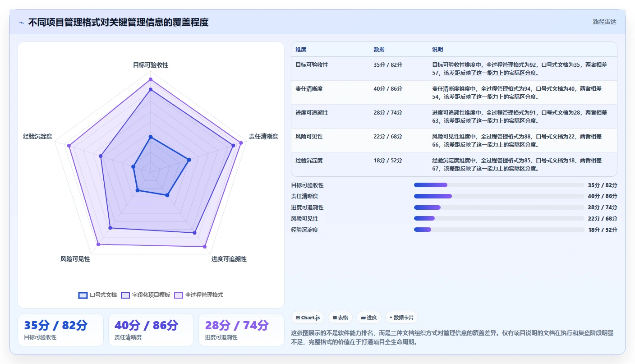635x364 pixels.
Task: Click 全过程管理格式 data point on 进度可追溯性 axis
Action: [204, 247]
